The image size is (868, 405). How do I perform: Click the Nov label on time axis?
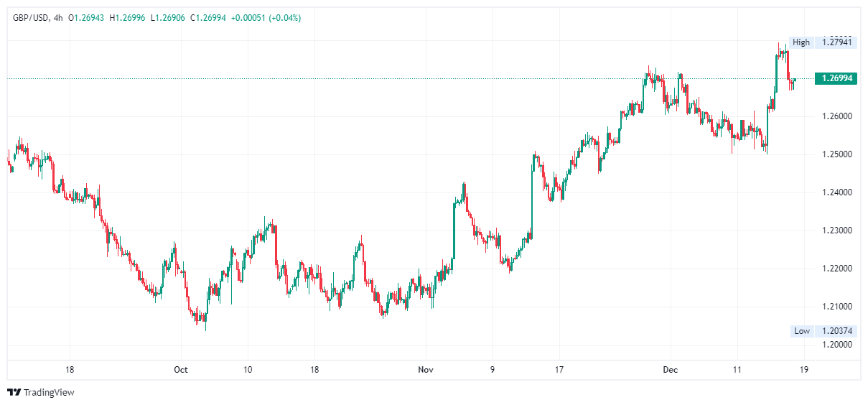pos(426,370)
